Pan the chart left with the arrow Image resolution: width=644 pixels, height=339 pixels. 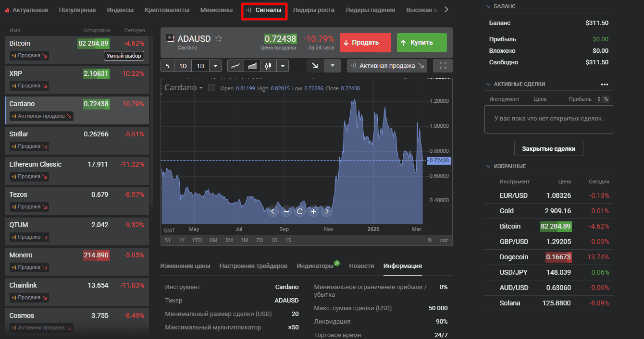click(x=273, y=211)
